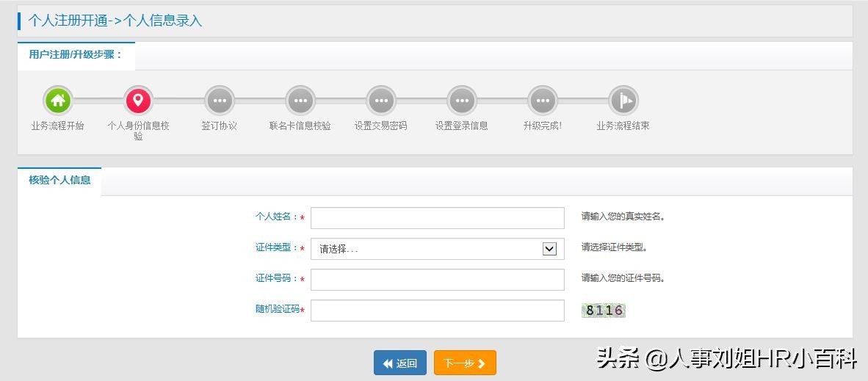This screenshot has width=868, height=381.
Task: Click the 证件号码 field label
Action: coord(276,278)
